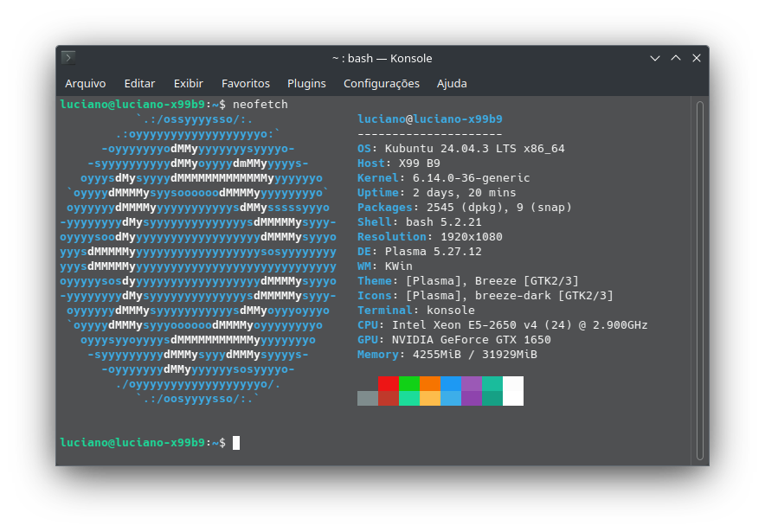Click the Konsole terminal icon in title bar
The width and height of the screenshot is (765, 532).
pos(68,58)
